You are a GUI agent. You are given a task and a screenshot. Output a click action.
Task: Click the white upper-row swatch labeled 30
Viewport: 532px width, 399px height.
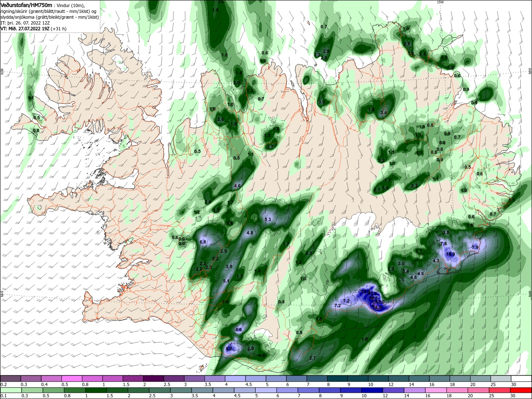pos(521,379)
